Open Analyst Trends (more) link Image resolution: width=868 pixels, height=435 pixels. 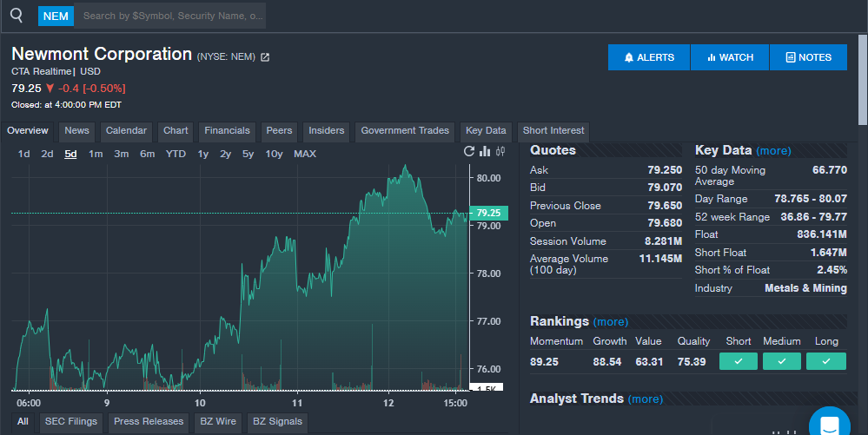[646, 399]
